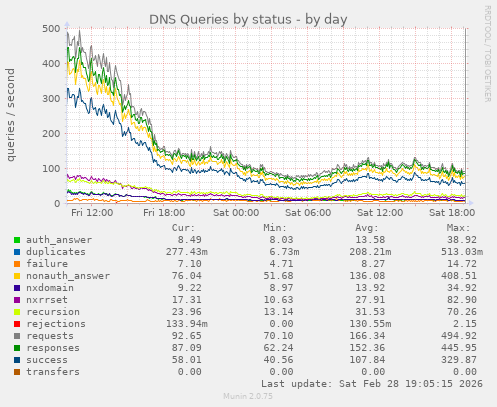This screenshot has width=497, height=407.
Task: Click the 'Cur:' column header
Action: 183,228
